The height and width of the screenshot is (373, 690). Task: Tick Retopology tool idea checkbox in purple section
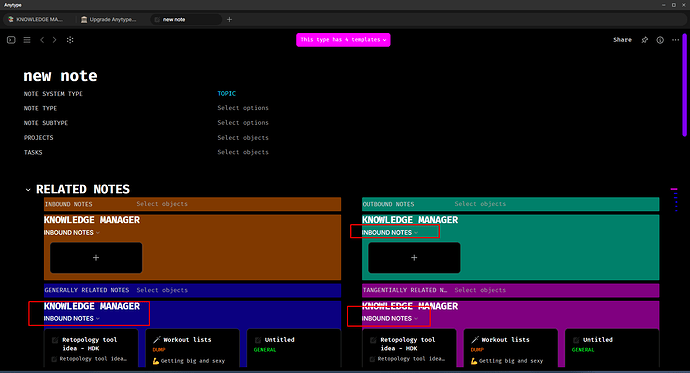373,340
